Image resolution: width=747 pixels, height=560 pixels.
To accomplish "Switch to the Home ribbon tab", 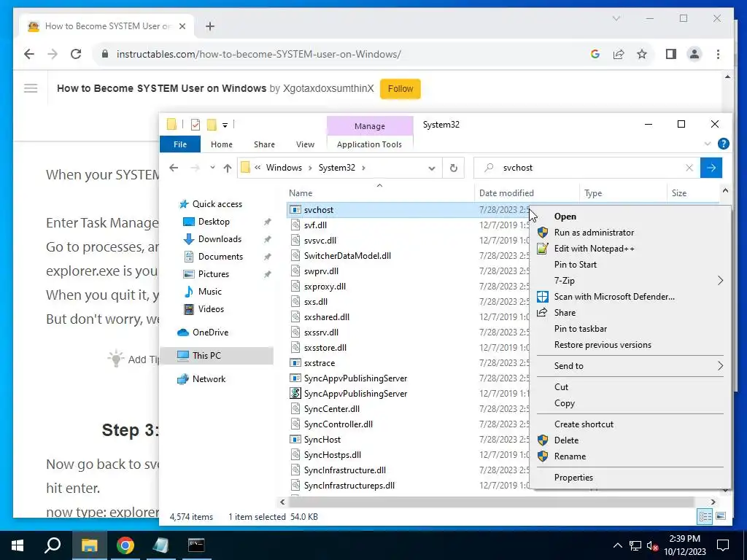I will (222, 144).
